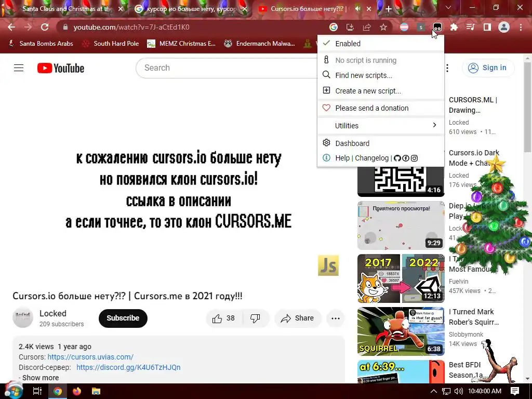Image resolution: width=532 pixels, height=399 pixels.
Task: Click the striped round extension icon
Action: click(404, 27)
